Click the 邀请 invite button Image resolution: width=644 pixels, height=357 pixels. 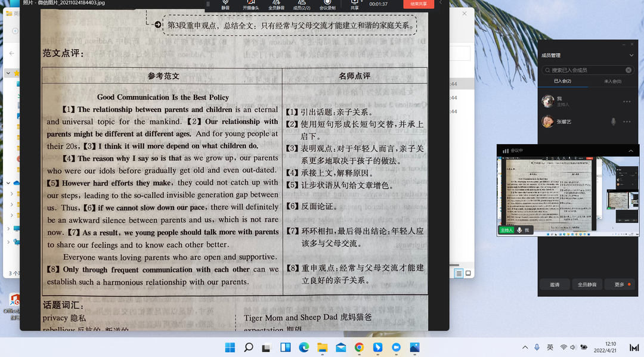[555, 284]
